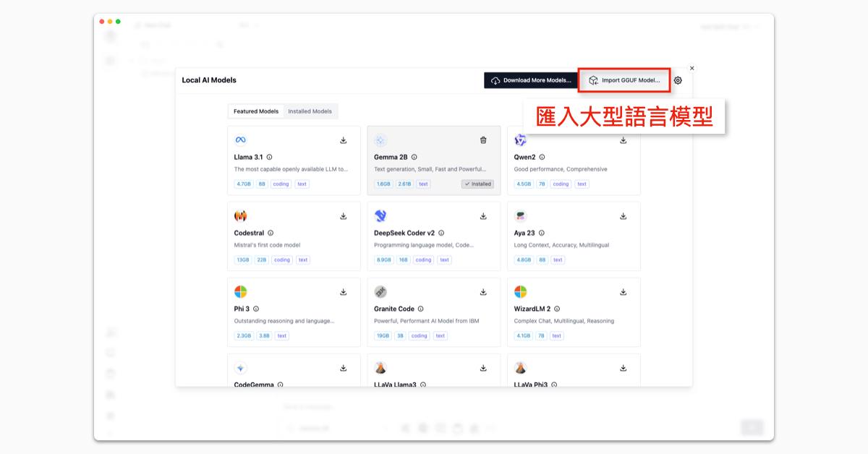Image resolution: width=868 pixels, height=454 pixels.
Task: Open Local AI Models settings gear
Action: [678, 80]
